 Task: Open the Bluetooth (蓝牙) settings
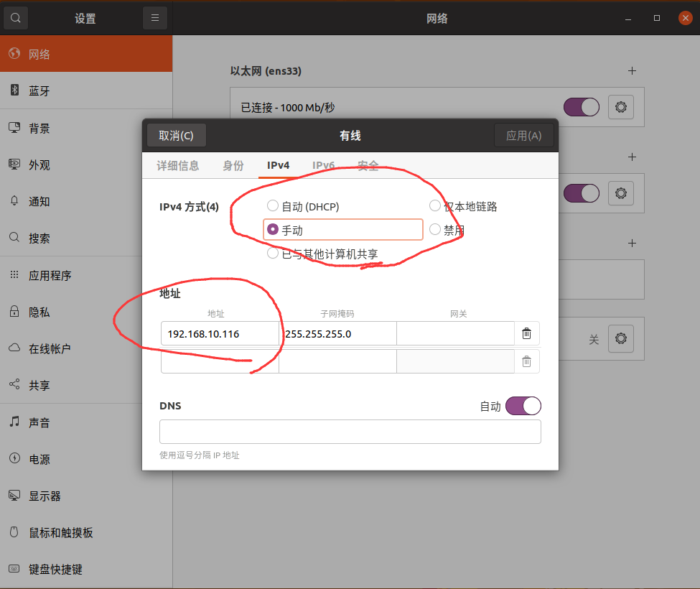[x=86, y=91]
